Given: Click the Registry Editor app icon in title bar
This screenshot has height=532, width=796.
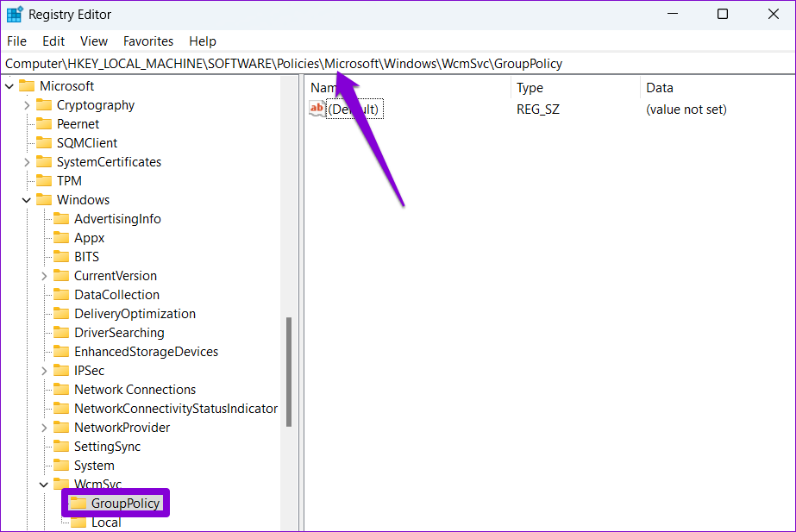Looking at the screenshot, I should 15,14.
